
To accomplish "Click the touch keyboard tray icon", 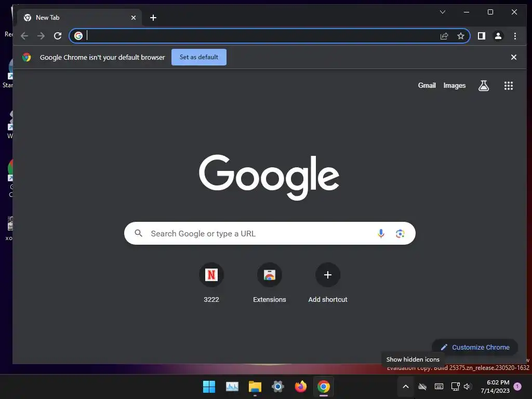I will coord(438,387).
